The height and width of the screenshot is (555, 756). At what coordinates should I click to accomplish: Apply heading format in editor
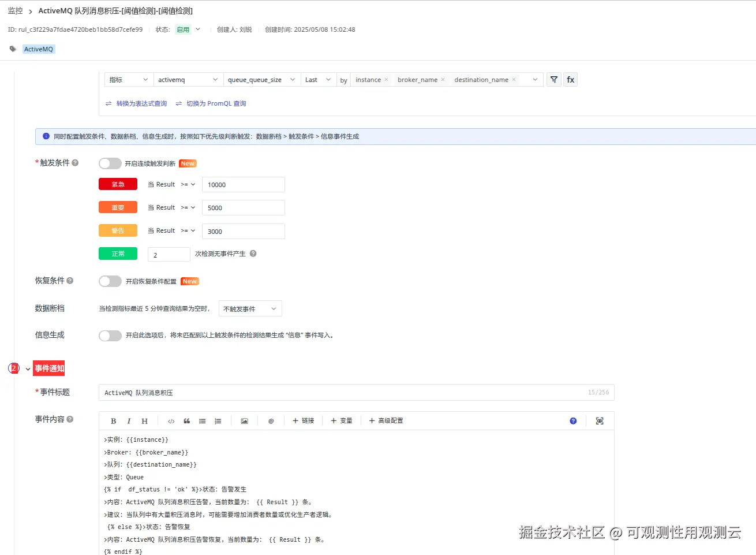[x=144, y=421]
